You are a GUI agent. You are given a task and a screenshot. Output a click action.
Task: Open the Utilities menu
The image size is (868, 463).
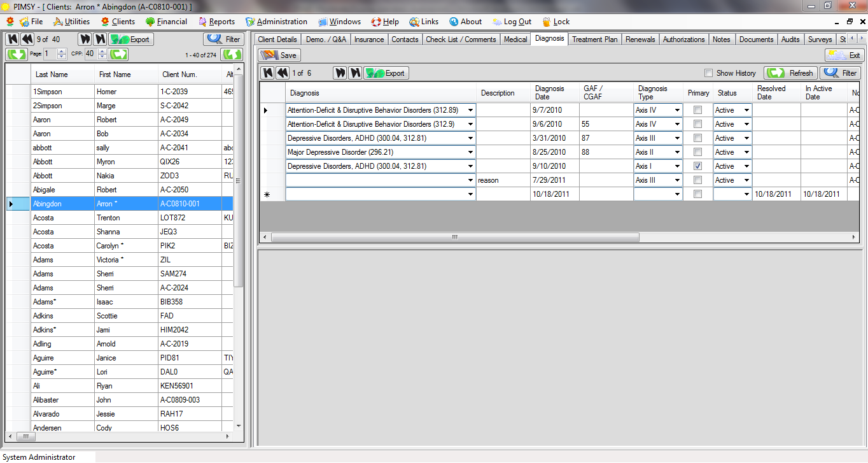(x=71, y=21)
